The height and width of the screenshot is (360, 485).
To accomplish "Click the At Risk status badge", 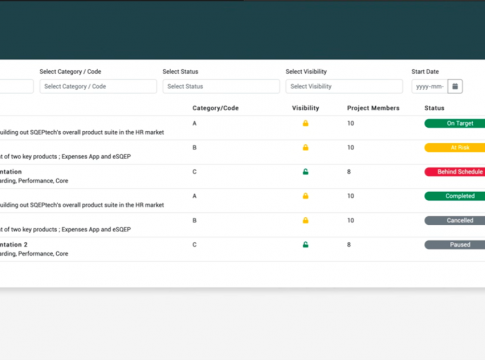I will 455,147.
